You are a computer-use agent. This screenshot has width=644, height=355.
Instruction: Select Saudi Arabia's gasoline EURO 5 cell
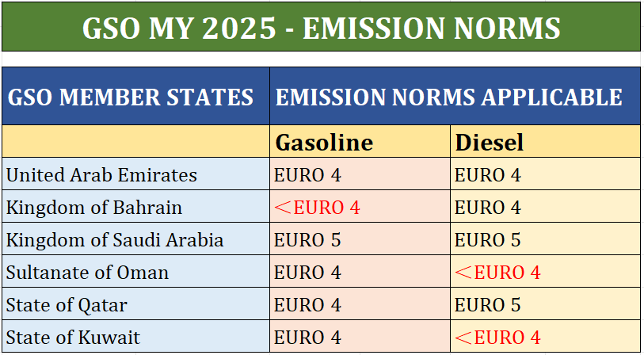(x=360, y=239)
